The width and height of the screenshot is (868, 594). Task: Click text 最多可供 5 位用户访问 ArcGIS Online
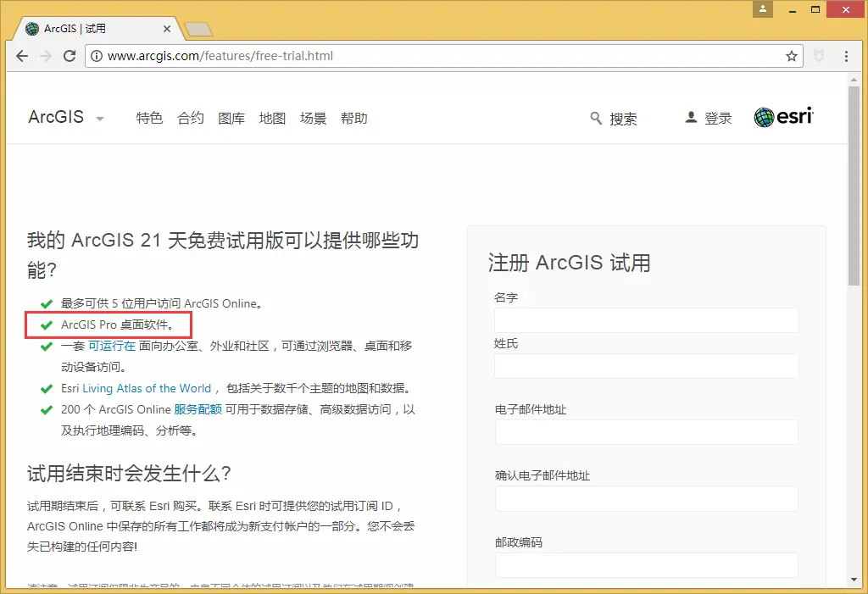tap(162, 303)
